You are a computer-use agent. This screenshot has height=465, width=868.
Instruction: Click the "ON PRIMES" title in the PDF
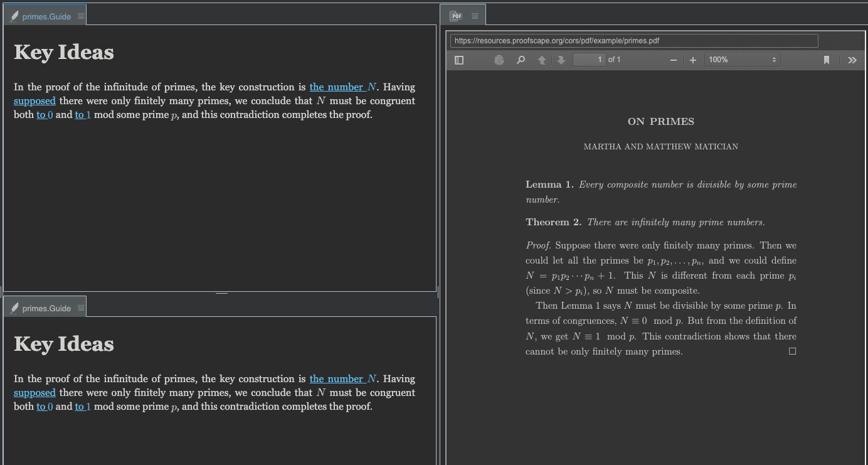click(661, 122)
